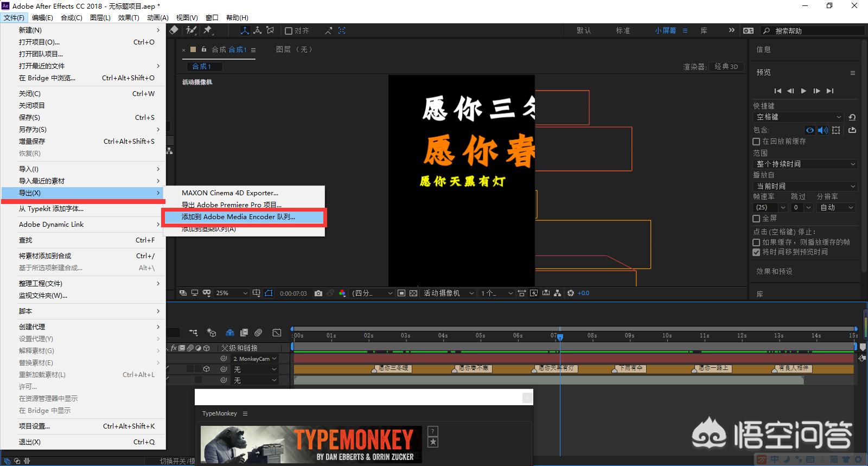868x466 pixels.
Task: Open the 当前时间 play-from dropdown
Action: pos(805,186)
